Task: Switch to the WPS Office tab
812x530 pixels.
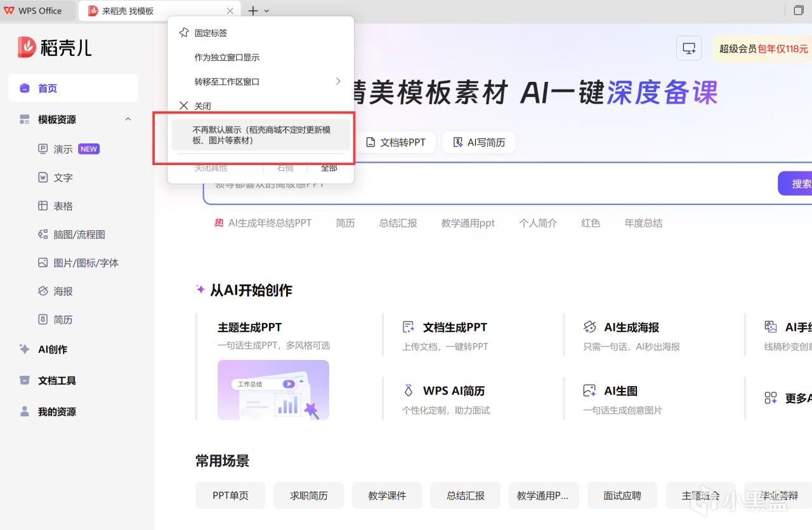Action: pos(38,11)
